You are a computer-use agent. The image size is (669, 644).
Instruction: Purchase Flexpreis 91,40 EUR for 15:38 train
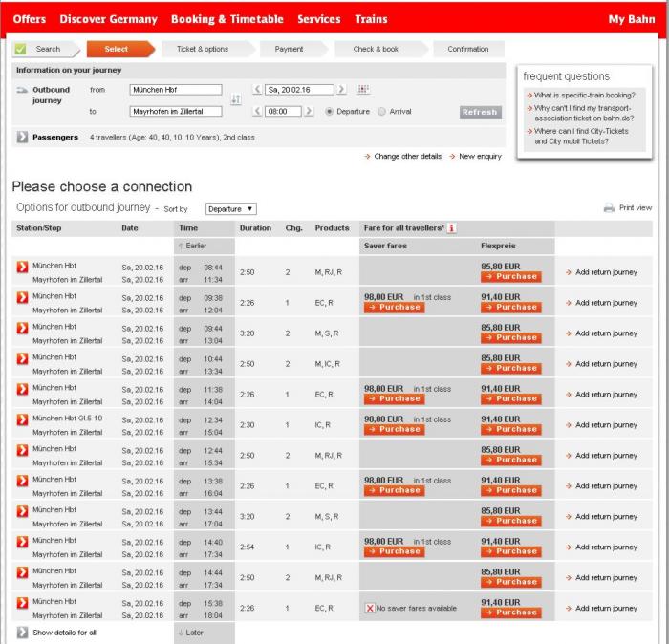tap(511, 612)
